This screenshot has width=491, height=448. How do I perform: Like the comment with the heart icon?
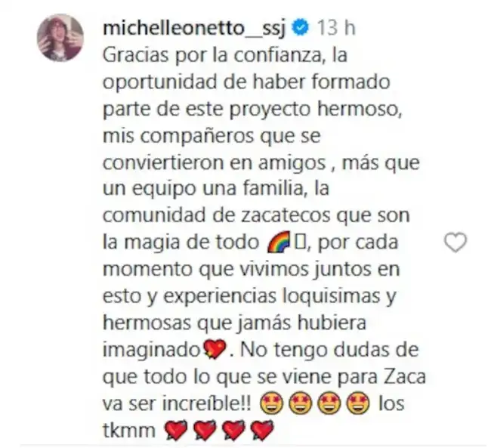pos(455,243)
